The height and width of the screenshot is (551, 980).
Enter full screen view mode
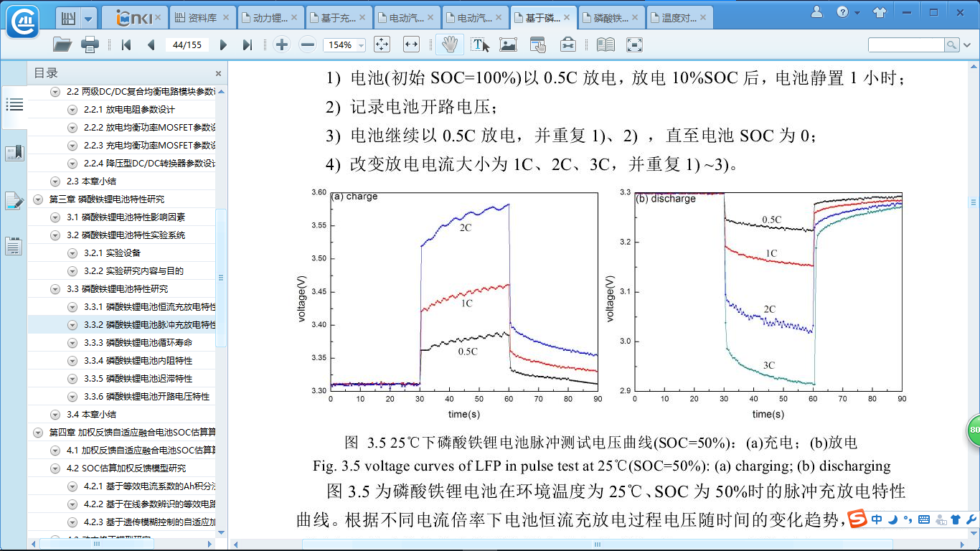(634, 44)
